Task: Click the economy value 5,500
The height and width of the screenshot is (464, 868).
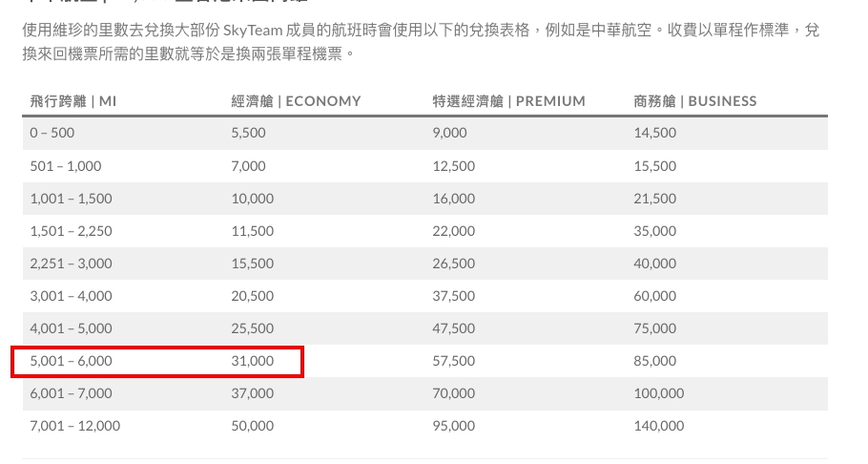Action: click(249, 133)
